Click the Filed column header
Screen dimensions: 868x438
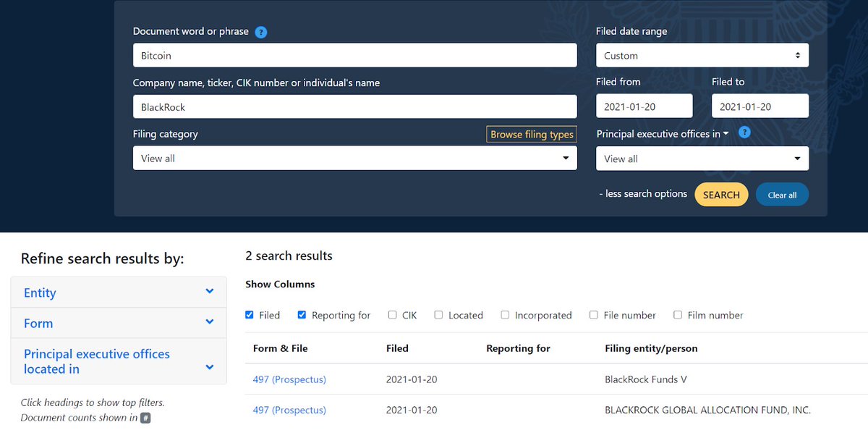pos(397,348)
